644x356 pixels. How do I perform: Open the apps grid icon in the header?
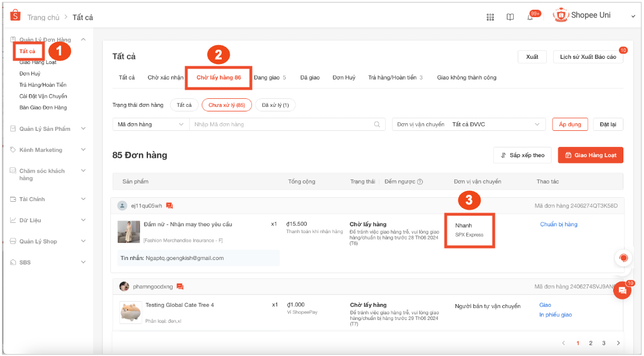pyautogui.click(x=490, y=15)
